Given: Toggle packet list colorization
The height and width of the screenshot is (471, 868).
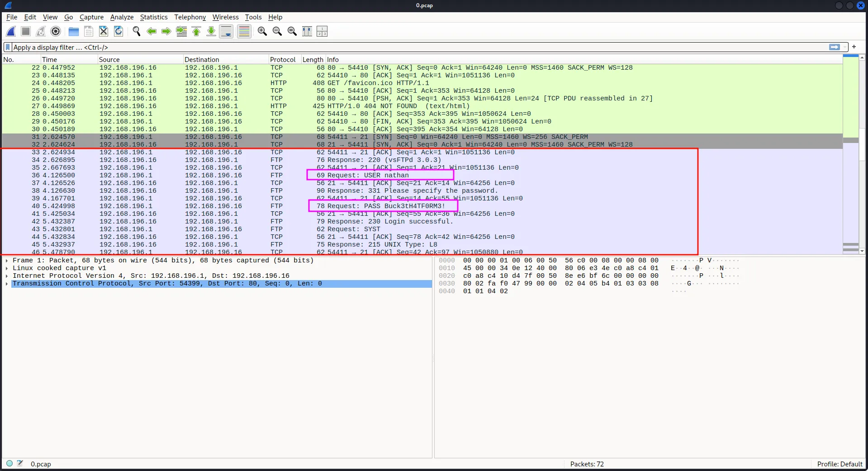Looking at the screenshot, I should coord(244,31).
